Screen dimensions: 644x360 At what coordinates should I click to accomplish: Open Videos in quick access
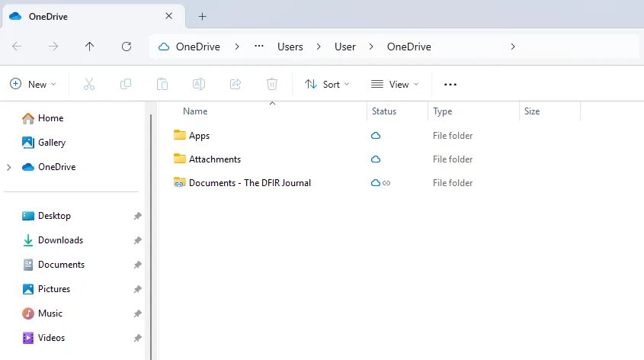coord(43,338)
